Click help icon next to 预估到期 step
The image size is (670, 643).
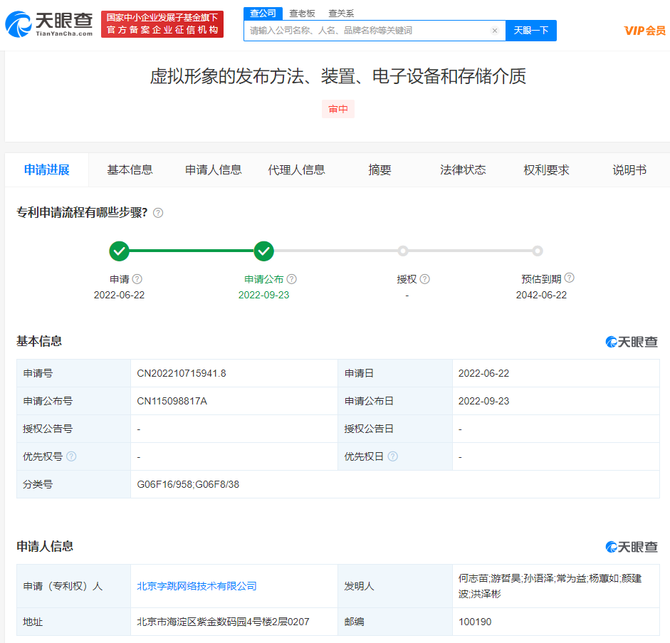(x=569, y=278)
